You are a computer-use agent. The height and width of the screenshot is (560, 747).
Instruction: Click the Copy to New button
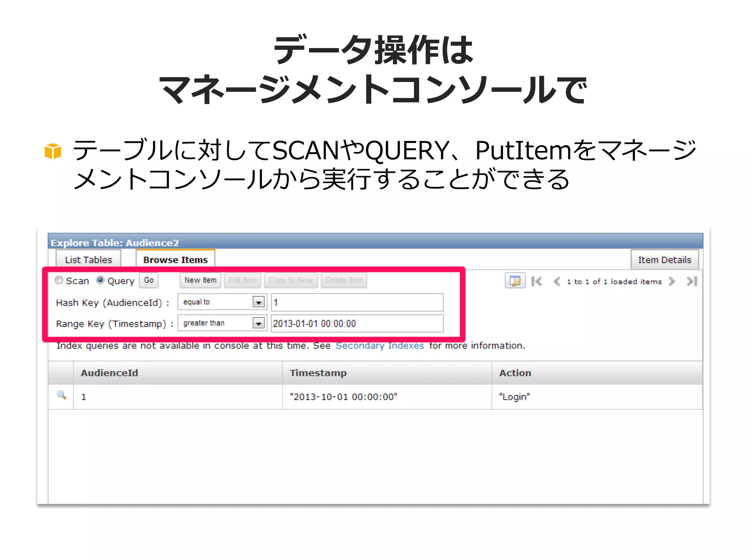[291, 280]
